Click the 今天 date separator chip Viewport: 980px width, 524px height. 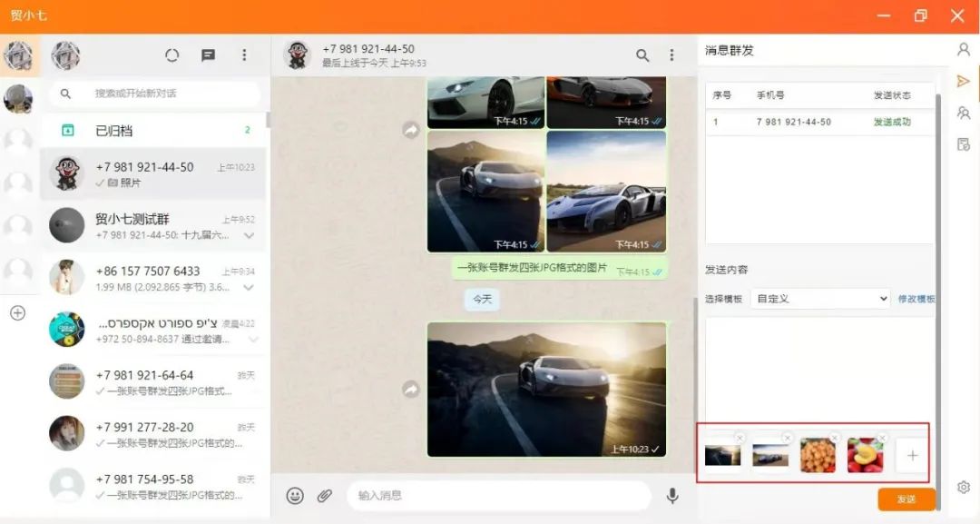pyautogui.click(x=482, y=300)
